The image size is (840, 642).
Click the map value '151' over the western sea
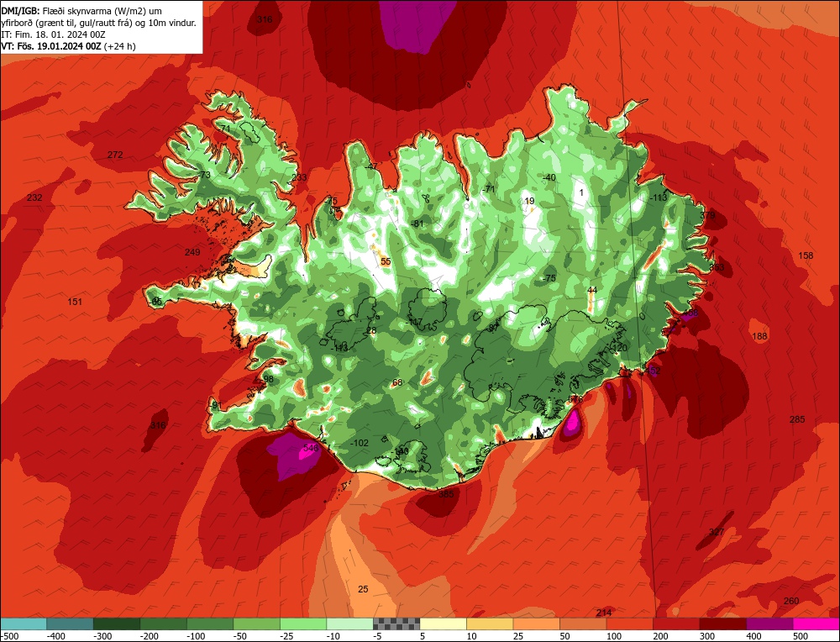pos(75,303)
